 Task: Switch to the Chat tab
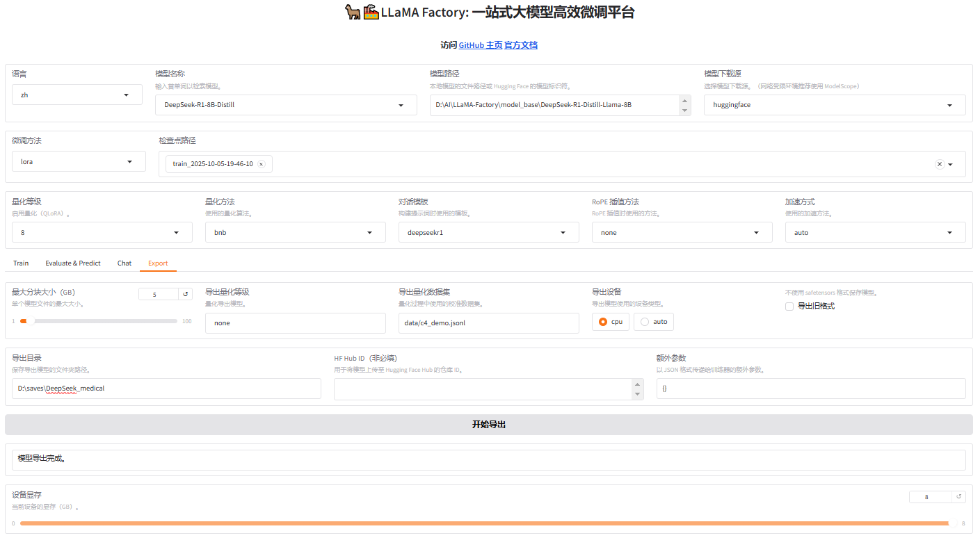click(x=124, y=263)
